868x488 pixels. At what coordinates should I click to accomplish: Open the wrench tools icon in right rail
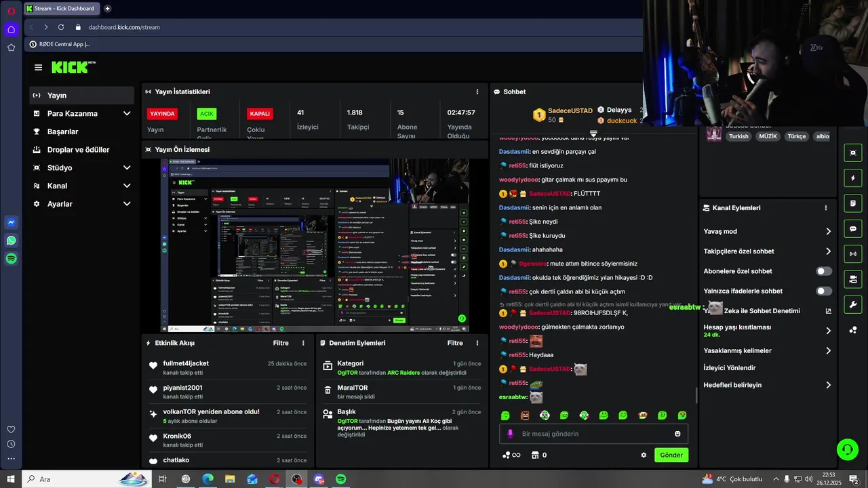[x=853, y=304]
